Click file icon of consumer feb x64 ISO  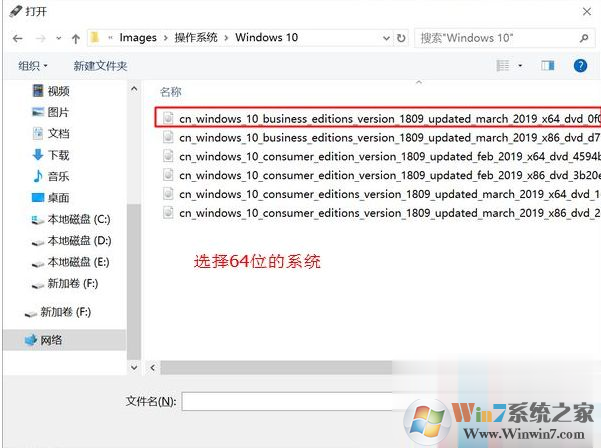pos(168,156)
